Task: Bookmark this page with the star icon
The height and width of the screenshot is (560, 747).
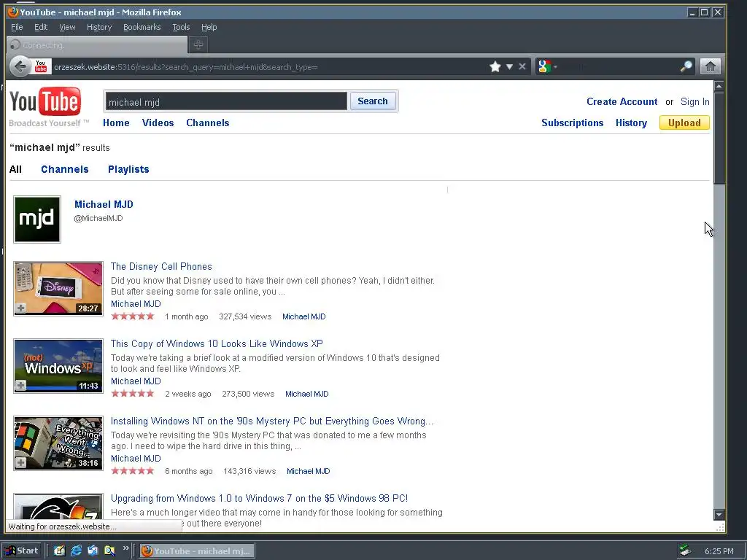Action: (495, 66)
